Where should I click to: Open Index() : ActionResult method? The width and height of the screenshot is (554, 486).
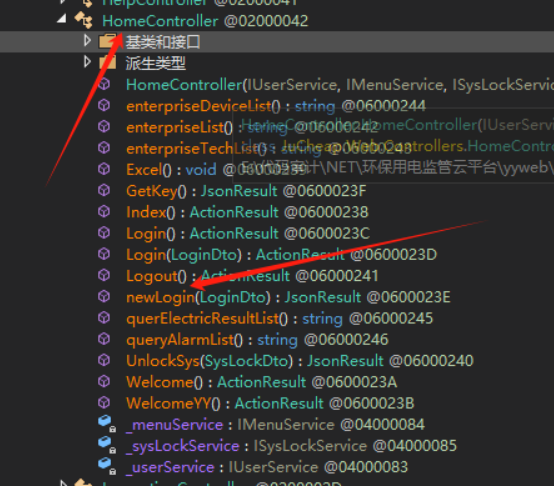click(247, 212)
